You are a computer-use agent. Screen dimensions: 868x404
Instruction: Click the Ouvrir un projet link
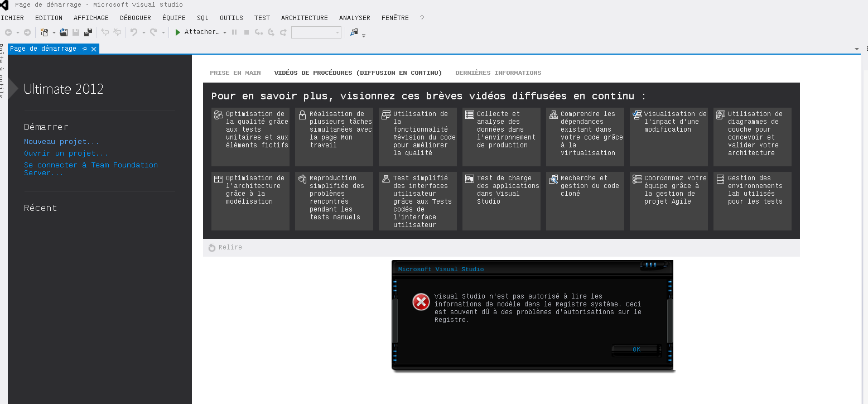tap(66, 153)
